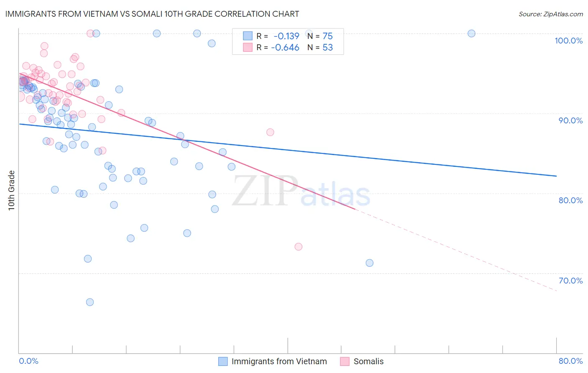Click the 80.0% x-axis end label
Viewport: 588px width, 373px height.
pos(570,361)
